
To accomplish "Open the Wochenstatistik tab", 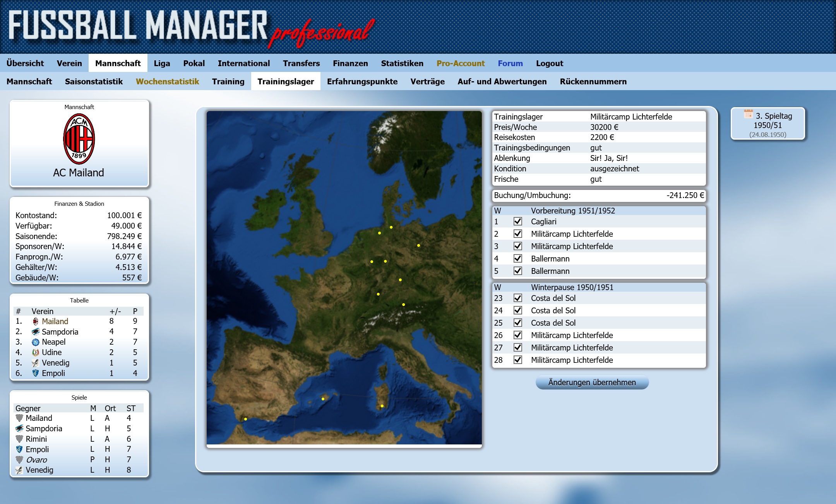I will [x=167, y=81].
